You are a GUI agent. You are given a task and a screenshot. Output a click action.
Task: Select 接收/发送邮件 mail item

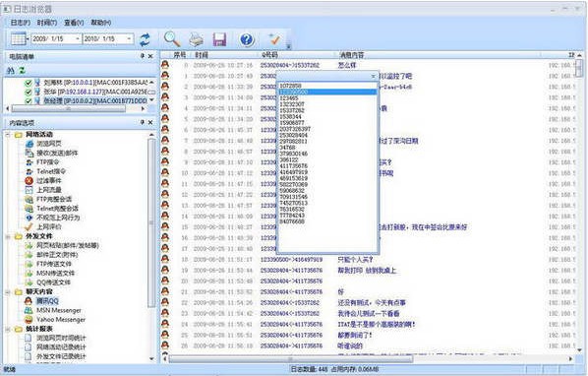[51, 153]
